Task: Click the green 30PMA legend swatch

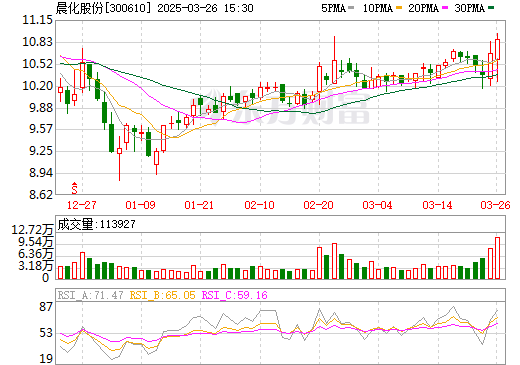Action: coord(491,8)
